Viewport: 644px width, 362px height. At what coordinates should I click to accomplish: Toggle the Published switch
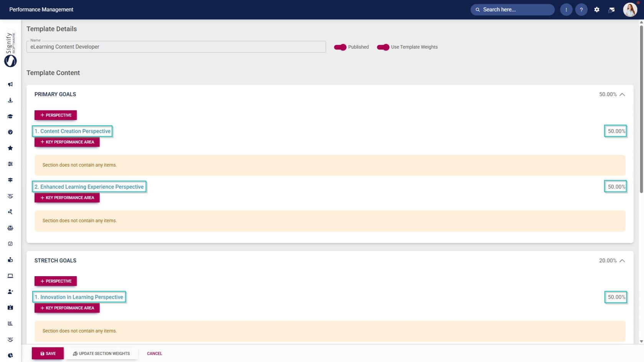pyautogui.click(x=340, y=47)
